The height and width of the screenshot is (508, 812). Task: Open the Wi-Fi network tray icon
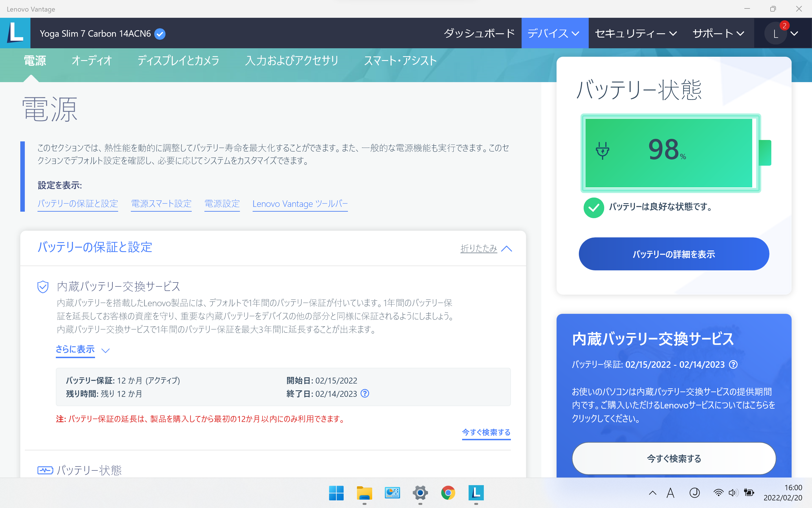coord(718,493)
